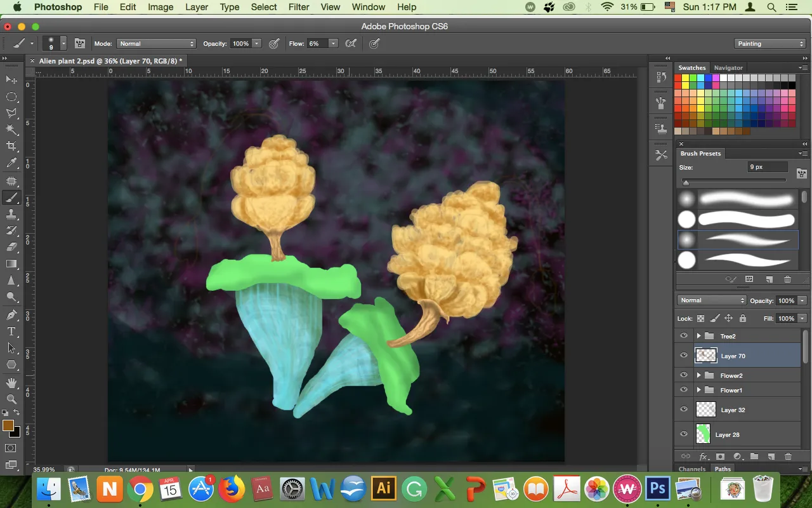812x508 pixels.
Task: Select the Healing Brush tool
Action: point(11,181)
